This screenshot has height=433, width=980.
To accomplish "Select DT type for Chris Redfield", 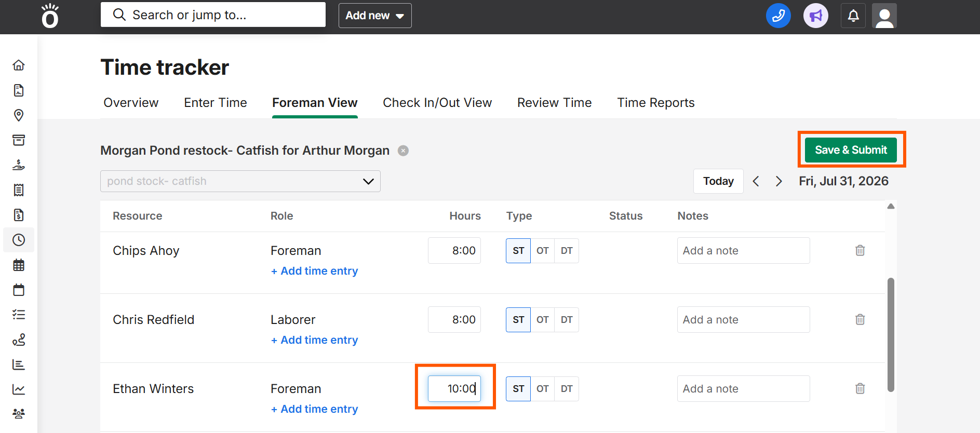I will [567, 320].
